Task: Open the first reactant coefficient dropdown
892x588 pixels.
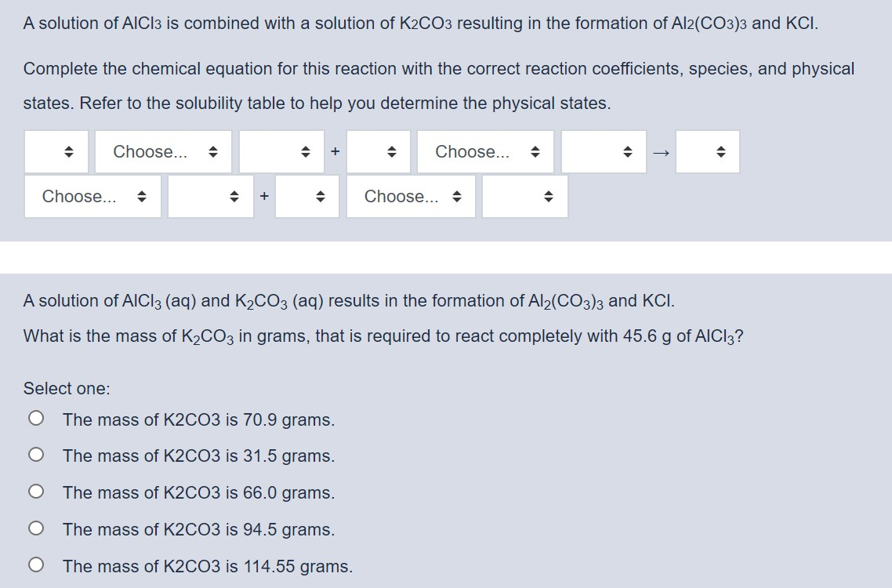Action: [x=55, y=151]
